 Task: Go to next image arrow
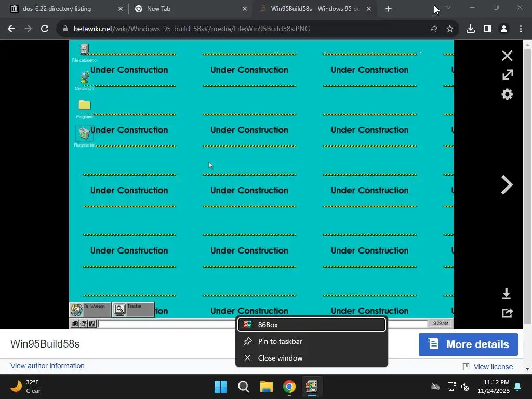pos(506,185)
